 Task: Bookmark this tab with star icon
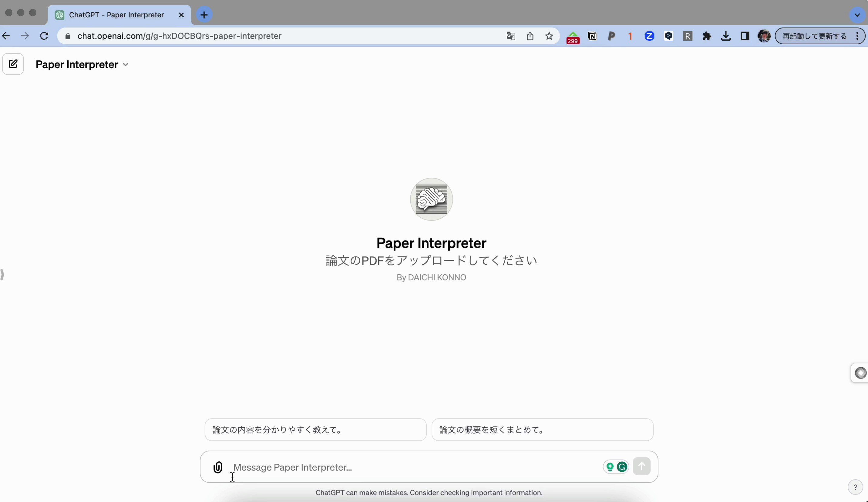pos(549,36)
